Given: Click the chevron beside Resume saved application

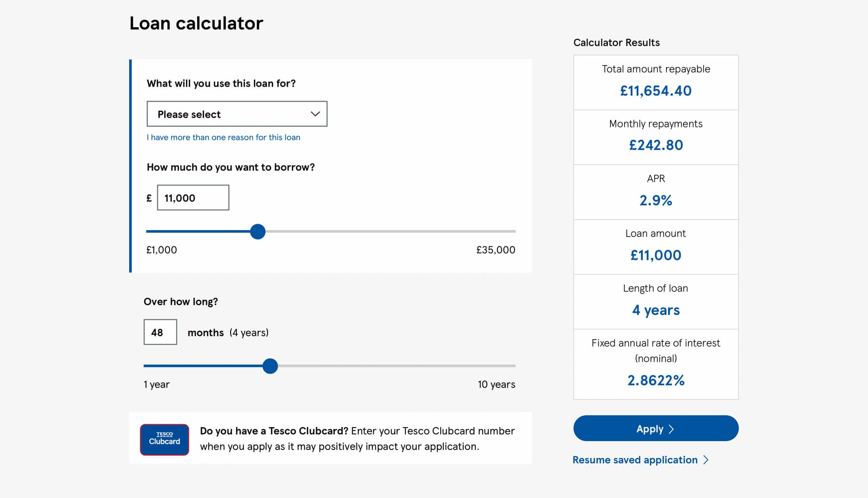Looking at the screenshot, I should pyautogui.click(x=706, y=460).
